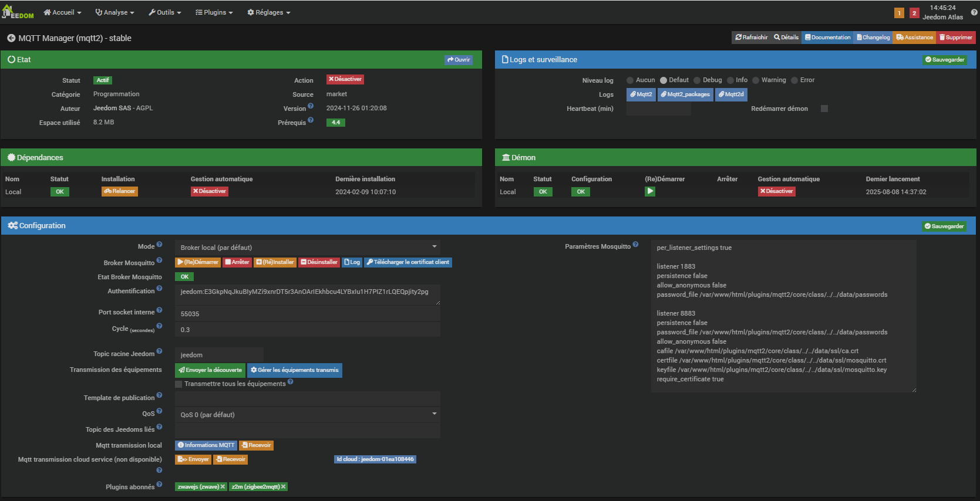Open the Mode dropdown Broker local
This screenshot has height=501, width=980.
click(308, 248)
